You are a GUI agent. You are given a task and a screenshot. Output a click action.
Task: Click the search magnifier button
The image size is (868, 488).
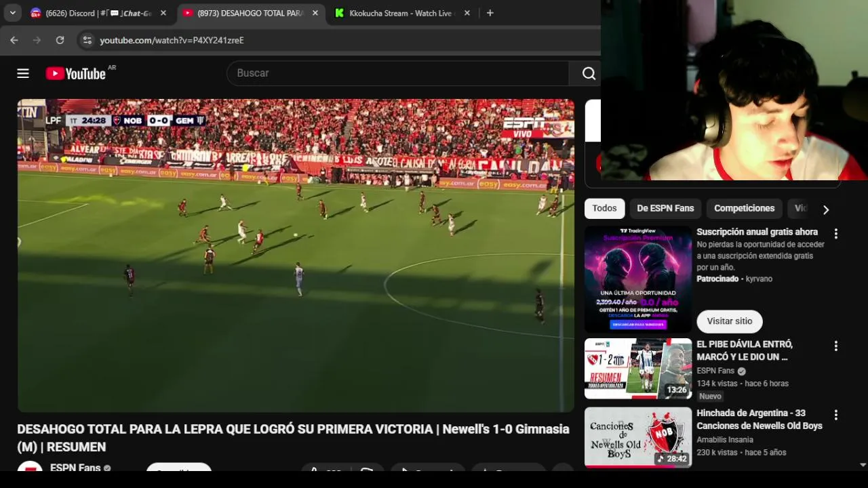click(589, 73)
